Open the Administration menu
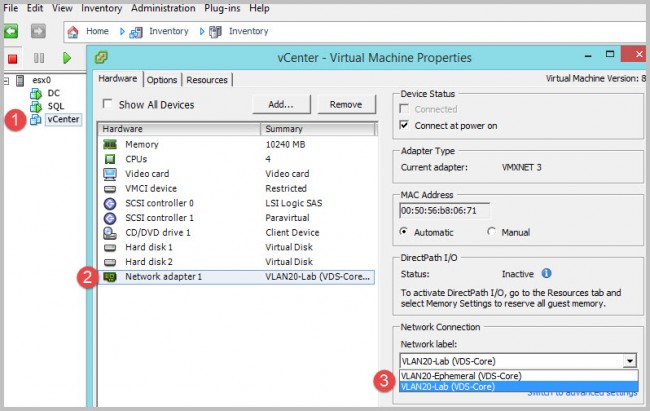The image size is (650, 411). point(163,8)
